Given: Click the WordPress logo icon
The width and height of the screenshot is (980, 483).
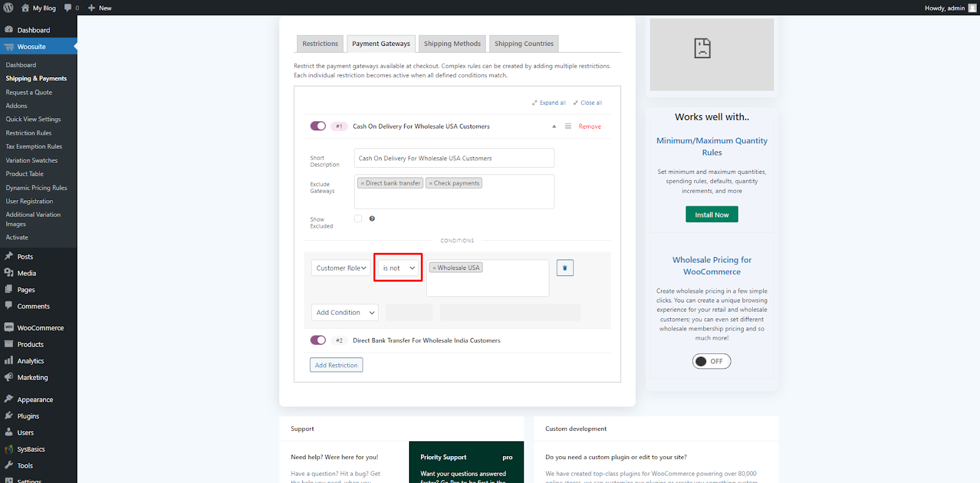Looking at the screenshot, I should (x=9, y=8).
